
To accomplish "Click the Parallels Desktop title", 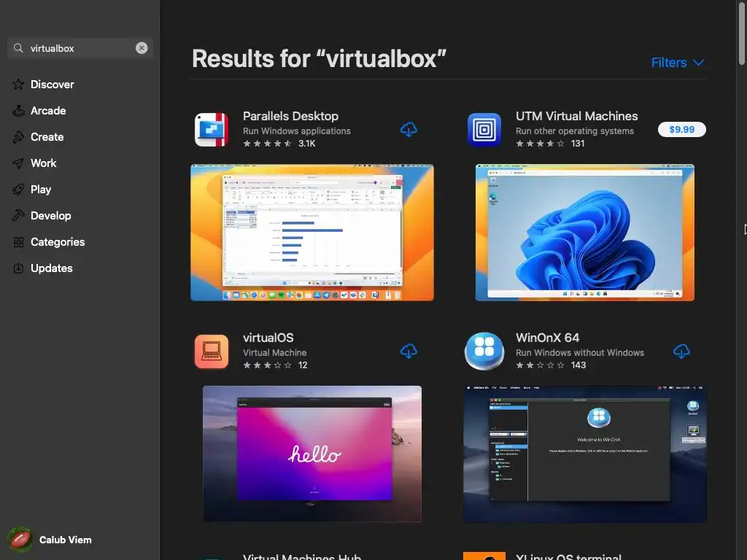I will coord(290,116).
